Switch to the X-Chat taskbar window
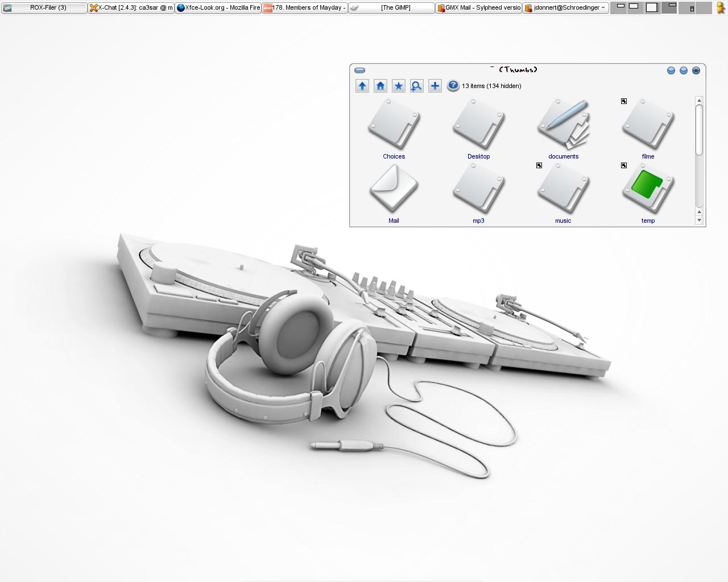This screenshot has width=728, height=582. [x=131, y=7]
